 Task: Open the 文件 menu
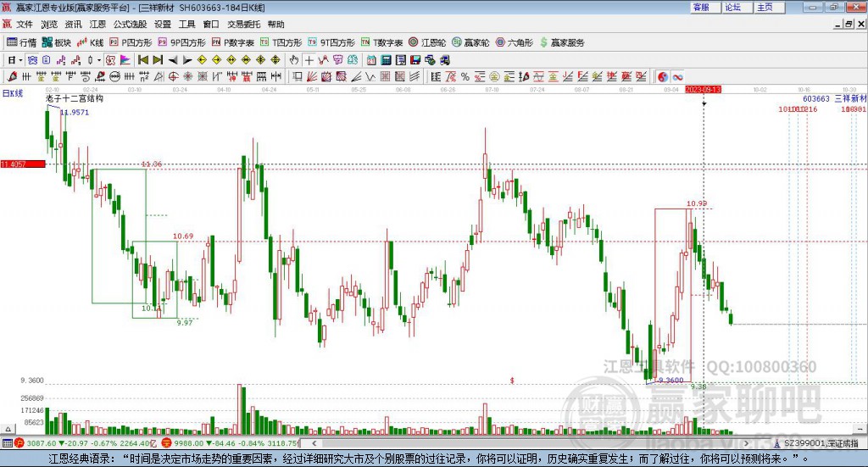pos(25,25)
